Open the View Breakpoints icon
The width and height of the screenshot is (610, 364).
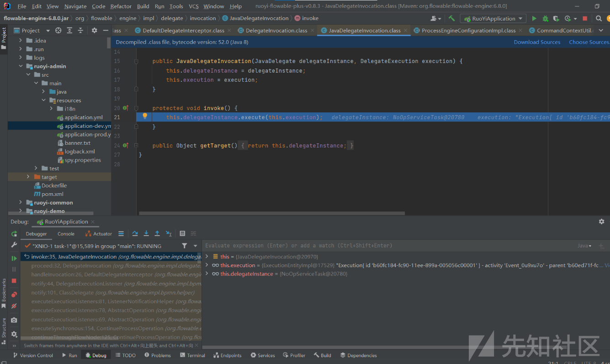(14, 295)
